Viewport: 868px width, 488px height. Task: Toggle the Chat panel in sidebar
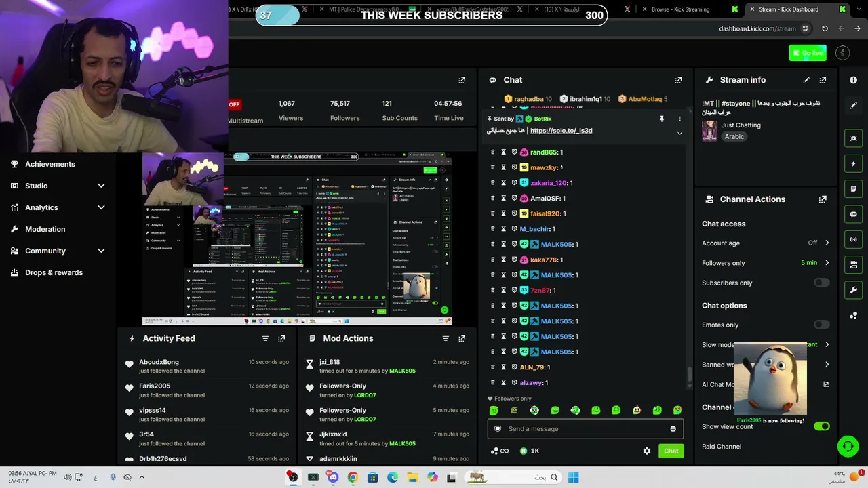coord(853,214)
